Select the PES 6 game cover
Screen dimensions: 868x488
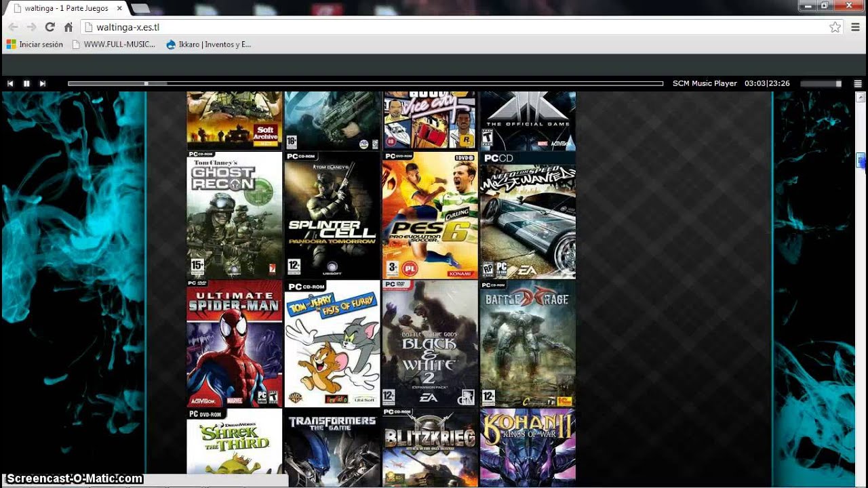430,215
